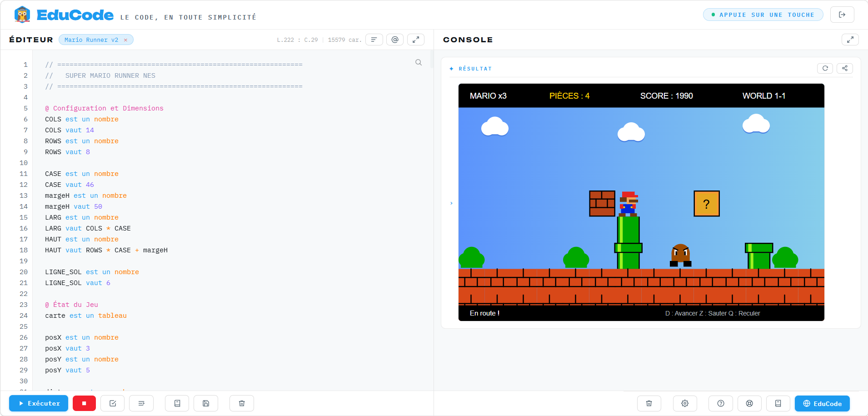Image resolution: width=868 pixels, height=416 pixels.
Task: Click the 'carte est un tableau' code line
Action: coord(86,316)
